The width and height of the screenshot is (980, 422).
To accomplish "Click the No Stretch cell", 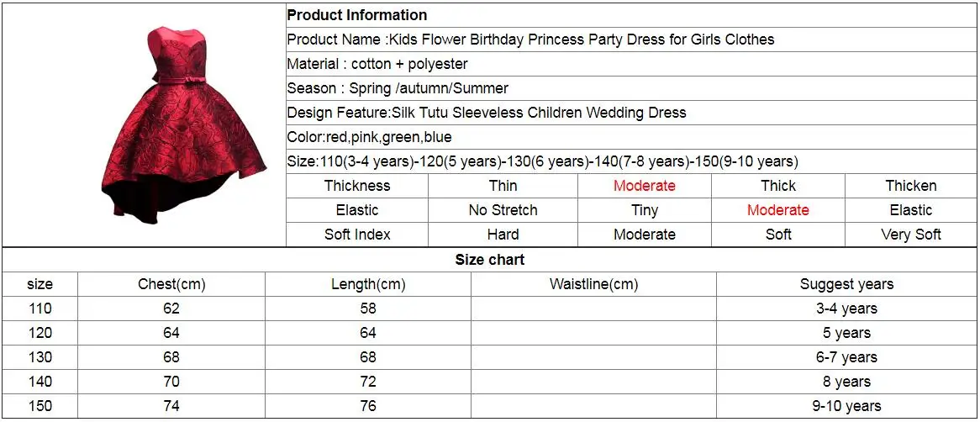I will point(503,210).
